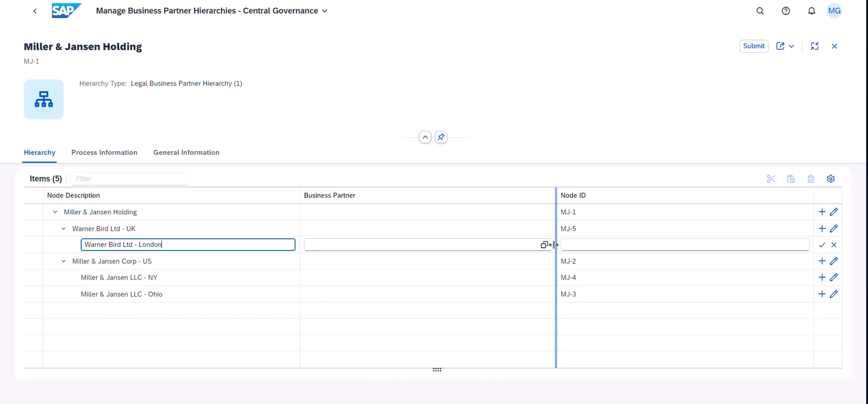Add a child node under MJ-1
Screen dimensions: 868x404
click(x=822, y=212)
